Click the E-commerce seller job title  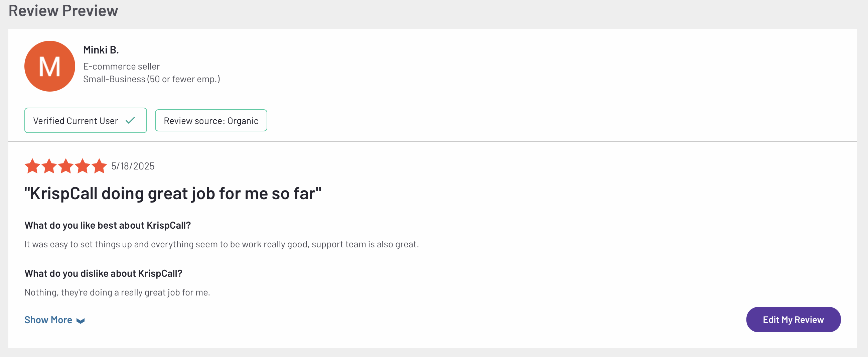coord(121,67)
